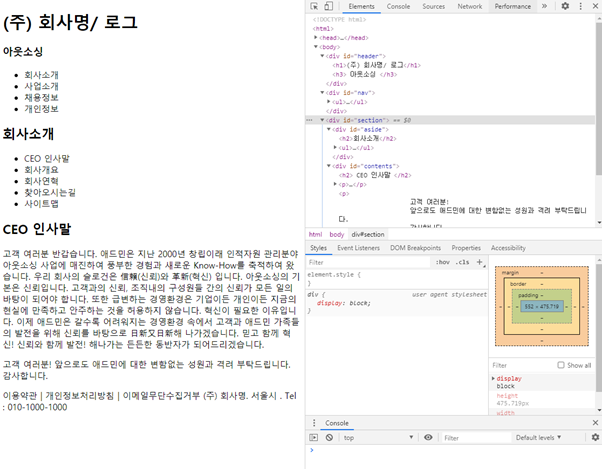Select the DOM Breakpoints sub-tab
This screenshot has height=469, width=606.
(x=415, y=248)
